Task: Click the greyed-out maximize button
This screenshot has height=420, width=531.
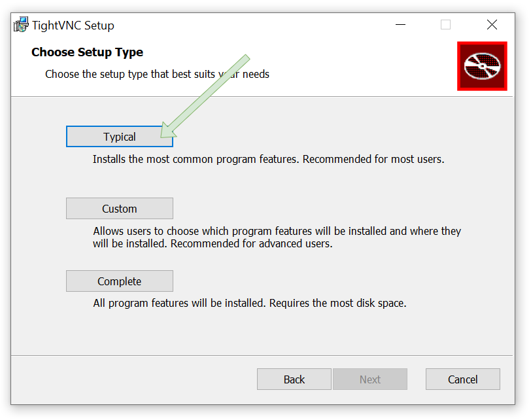Action: point(445,24)
